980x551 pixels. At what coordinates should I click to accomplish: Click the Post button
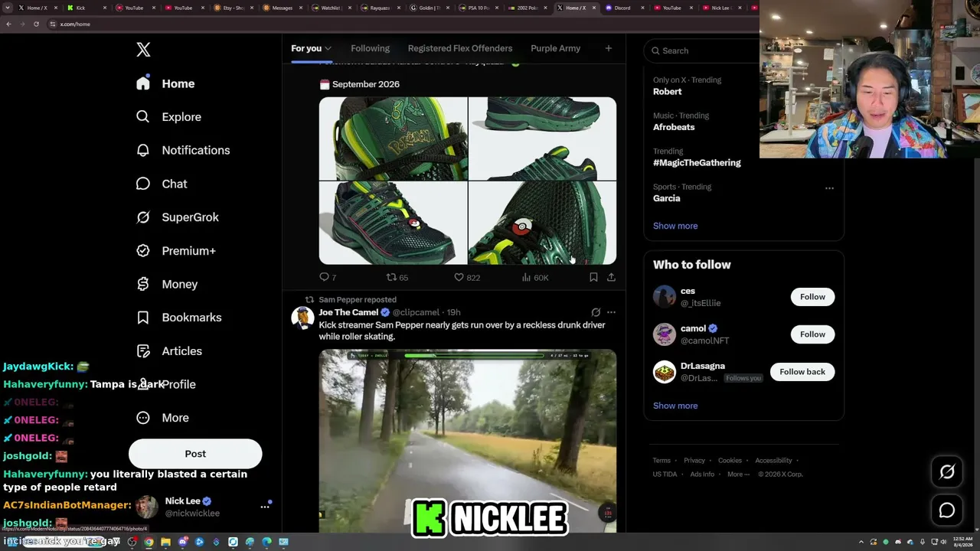[x=195, y=454]
